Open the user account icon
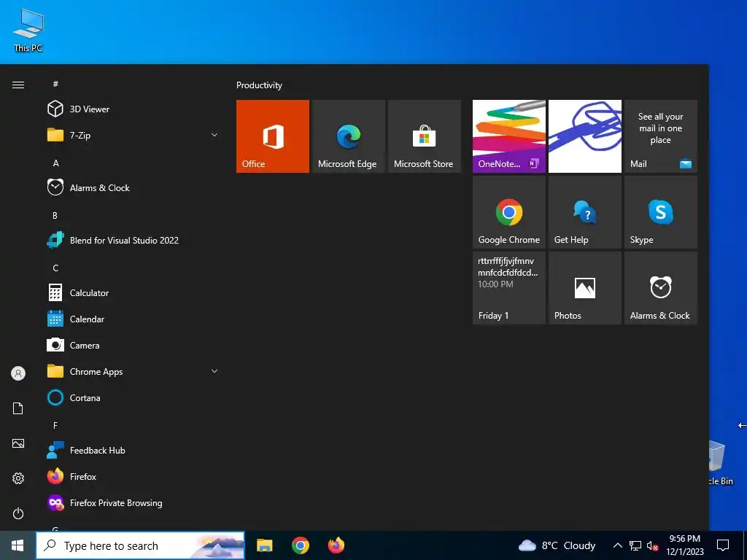This screenshot has height=560, width=747. coord(18,373)
